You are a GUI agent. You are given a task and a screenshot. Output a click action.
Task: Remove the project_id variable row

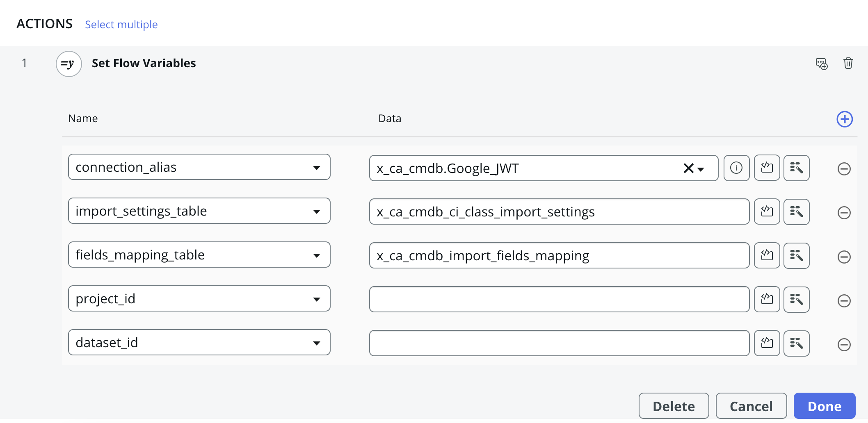point(844,301)
